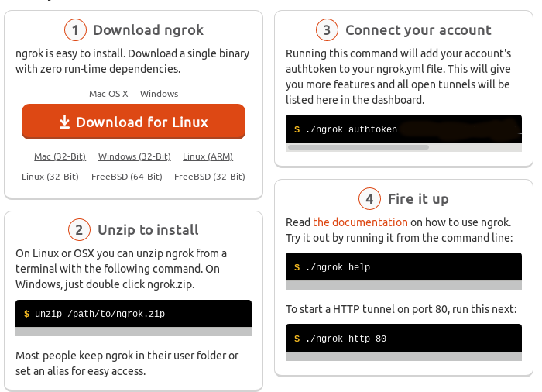542x392 pixels.
Task: Click the ./ngrok authtoken command box
Action: [403, 129]
